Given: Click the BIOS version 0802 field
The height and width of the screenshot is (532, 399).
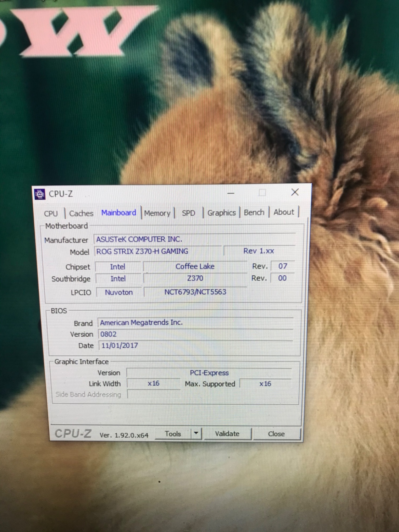Looking at the screenshot, I should 195,334.
